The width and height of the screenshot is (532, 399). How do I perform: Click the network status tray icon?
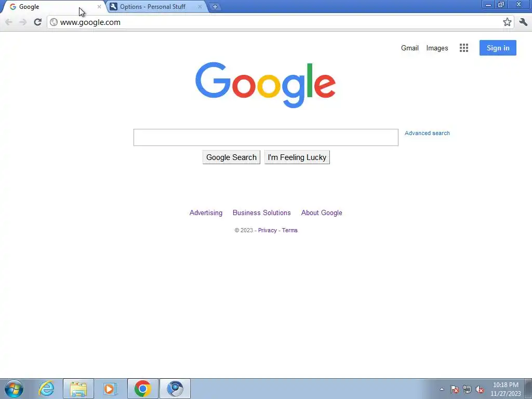coord(467,389)
